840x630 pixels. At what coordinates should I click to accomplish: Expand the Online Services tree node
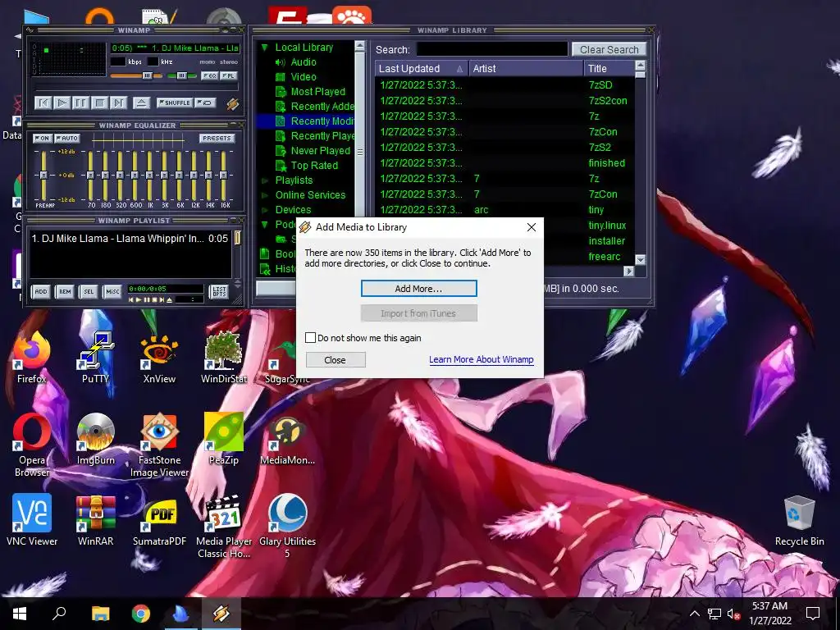[264, 195]
